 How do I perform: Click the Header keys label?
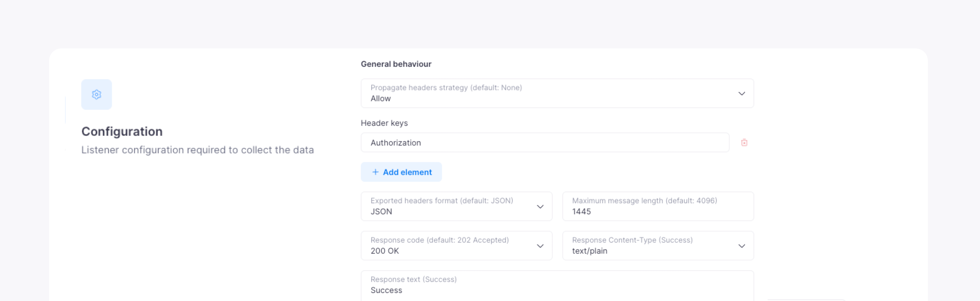pos(384,123)
